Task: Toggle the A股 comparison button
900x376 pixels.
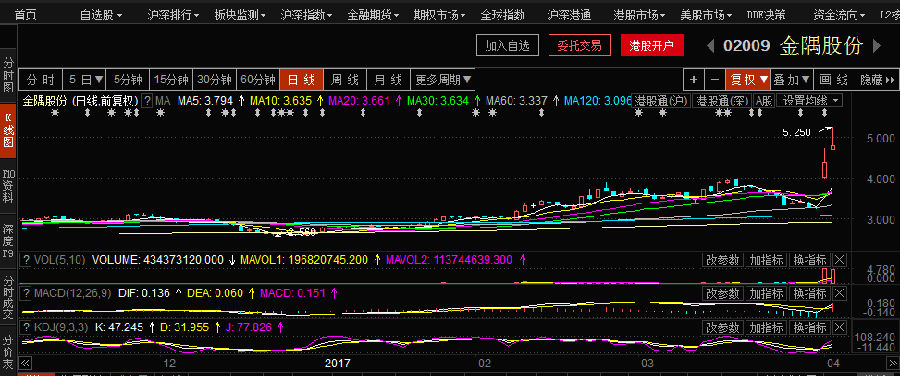Action: click(763, 100)
